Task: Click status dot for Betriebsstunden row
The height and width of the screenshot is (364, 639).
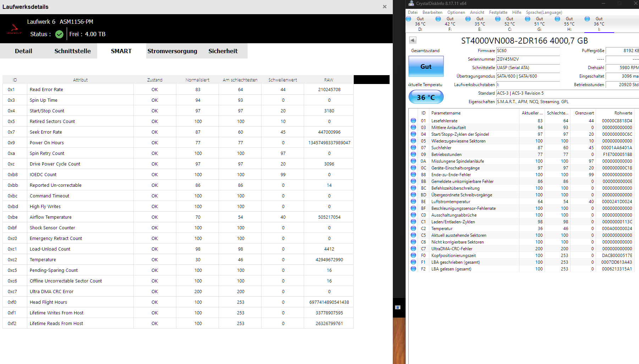Action: (413, 155)
